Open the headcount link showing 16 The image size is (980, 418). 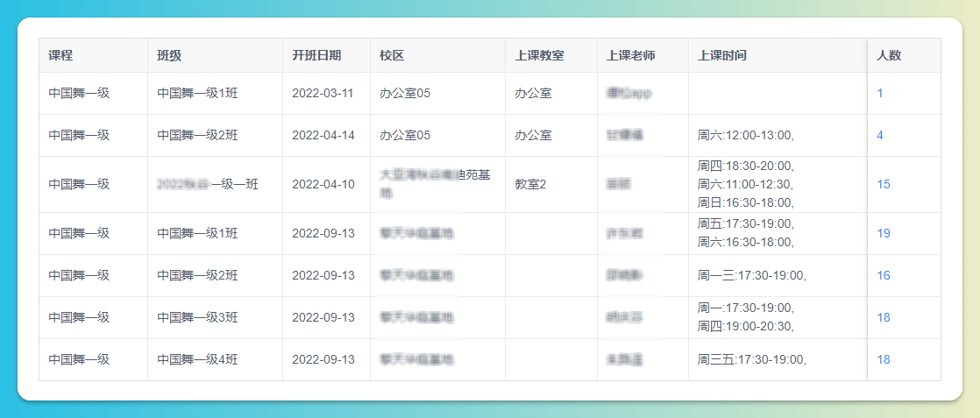pos(883,275)
